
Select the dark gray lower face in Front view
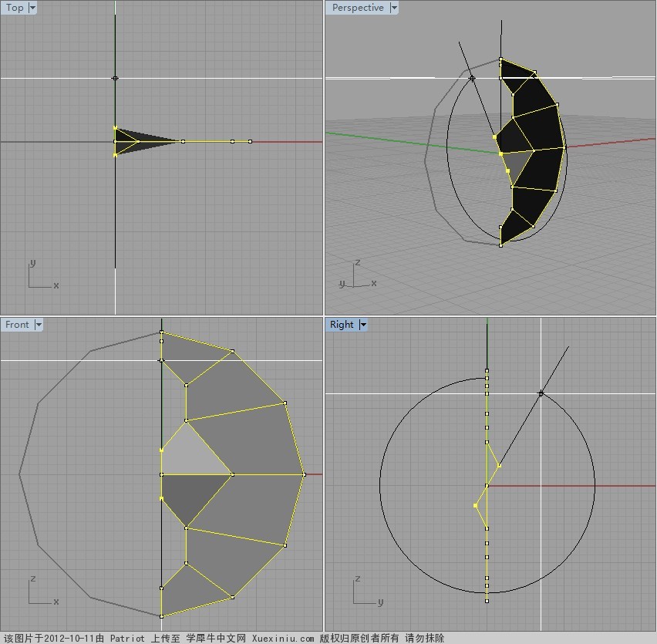189,497
